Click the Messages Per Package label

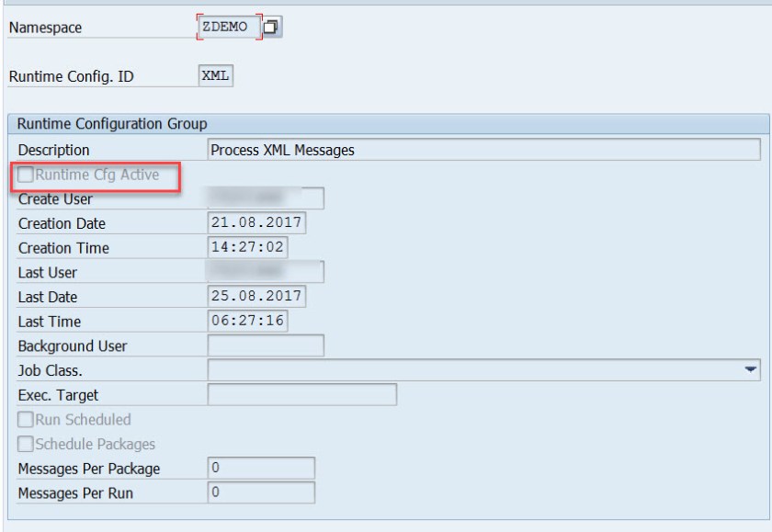pos(89,469)
